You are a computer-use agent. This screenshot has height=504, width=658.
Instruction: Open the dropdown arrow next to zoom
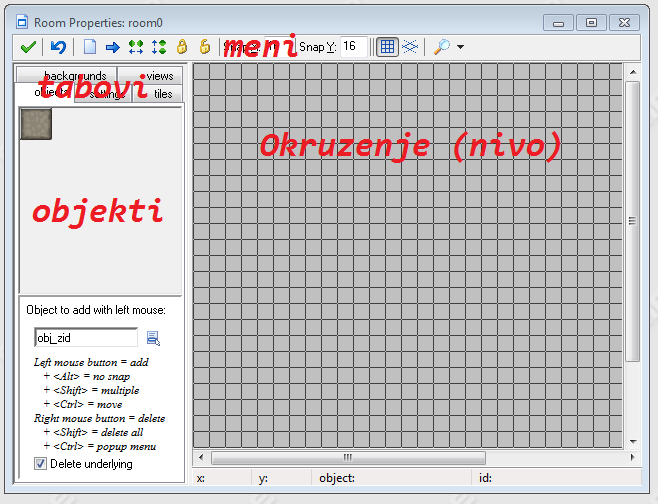(x=460, y=47)
